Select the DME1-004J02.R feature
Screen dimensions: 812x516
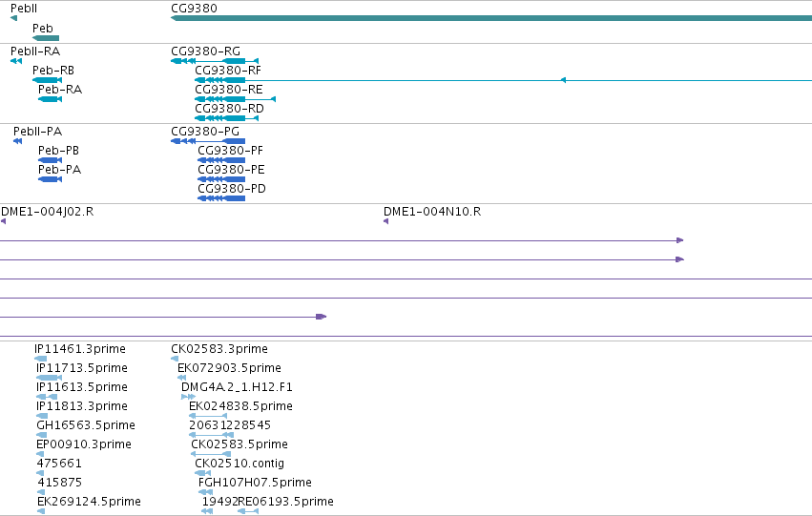pyautogui.click(x=48, y=212)
